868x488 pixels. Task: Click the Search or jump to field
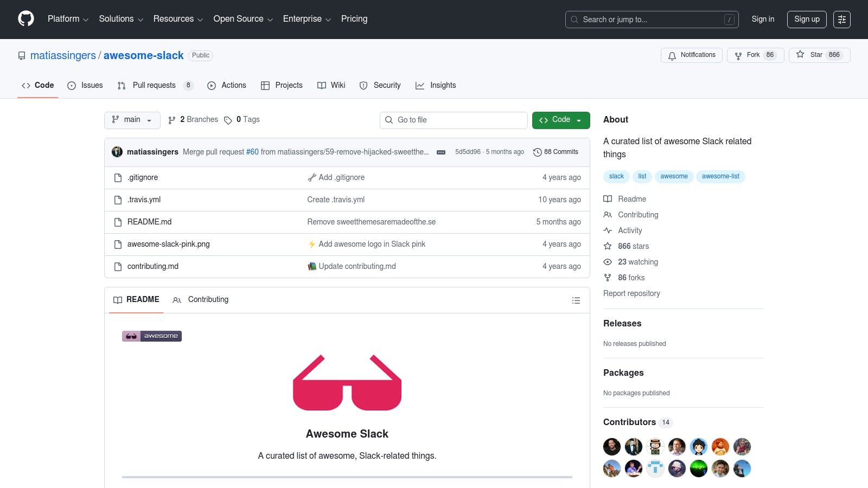[652, 20]
